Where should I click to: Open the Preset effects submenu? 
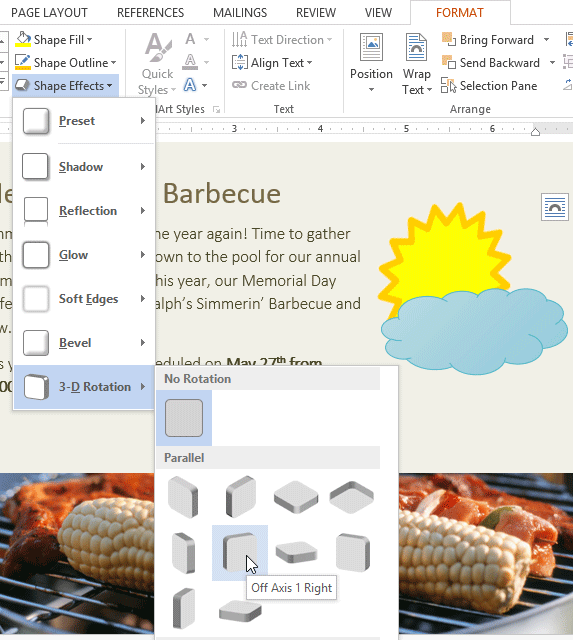[x=84, y=121]
